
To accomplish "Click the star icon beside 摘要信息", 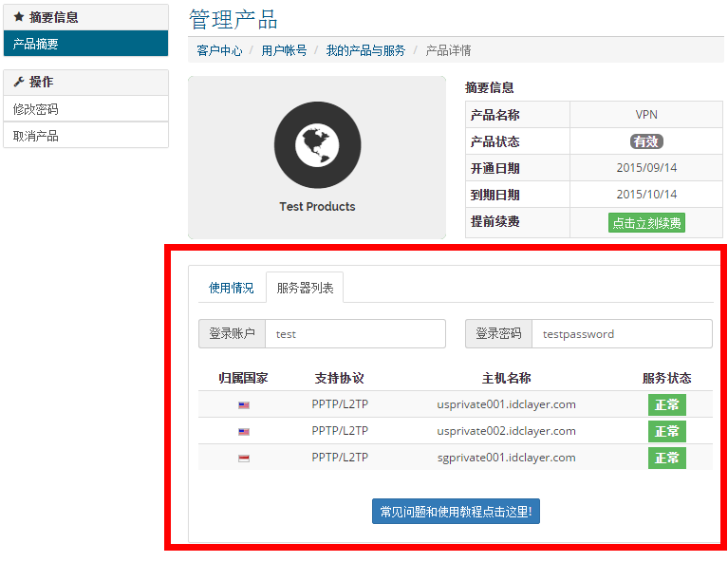I will coord(19,17).
